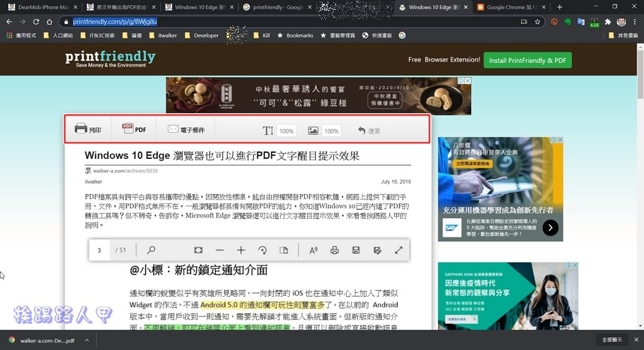Bookmark this page with the star icon

538,22
